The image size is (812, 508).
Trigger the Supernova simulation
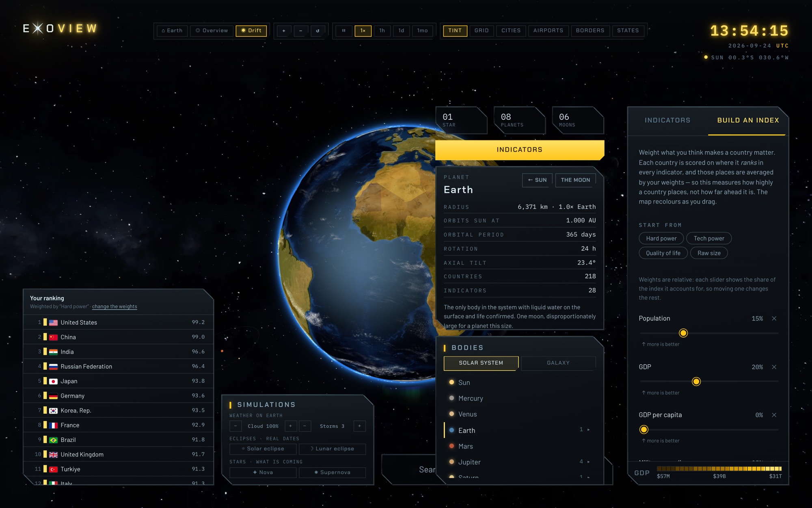coord(332,472)
